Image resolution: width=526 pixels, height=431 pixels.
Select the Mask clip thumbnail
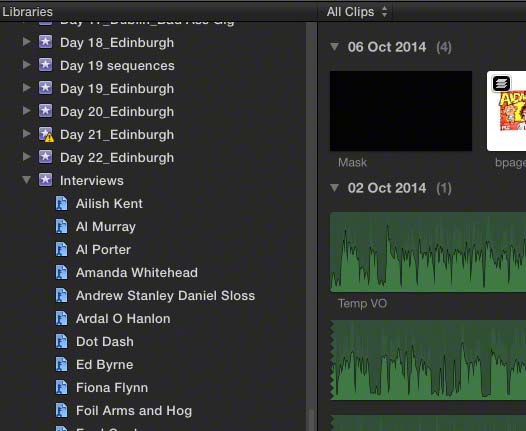tap(401, 111)
